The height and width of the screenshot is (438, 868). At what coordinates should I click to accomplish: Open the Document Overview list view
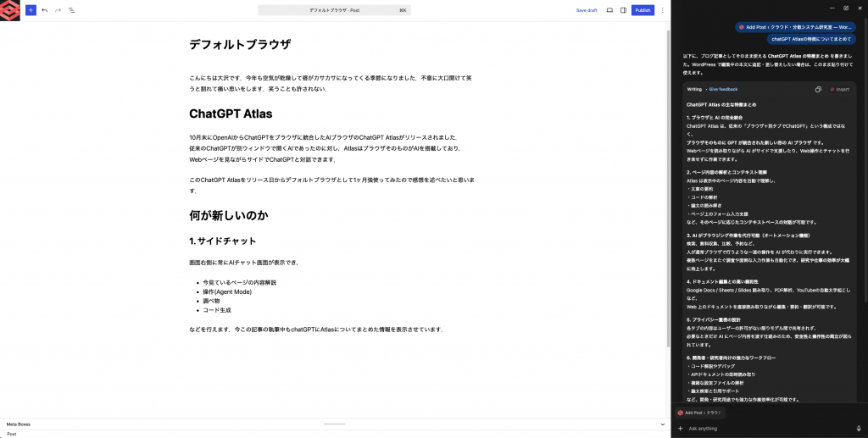tap(71, 10)
